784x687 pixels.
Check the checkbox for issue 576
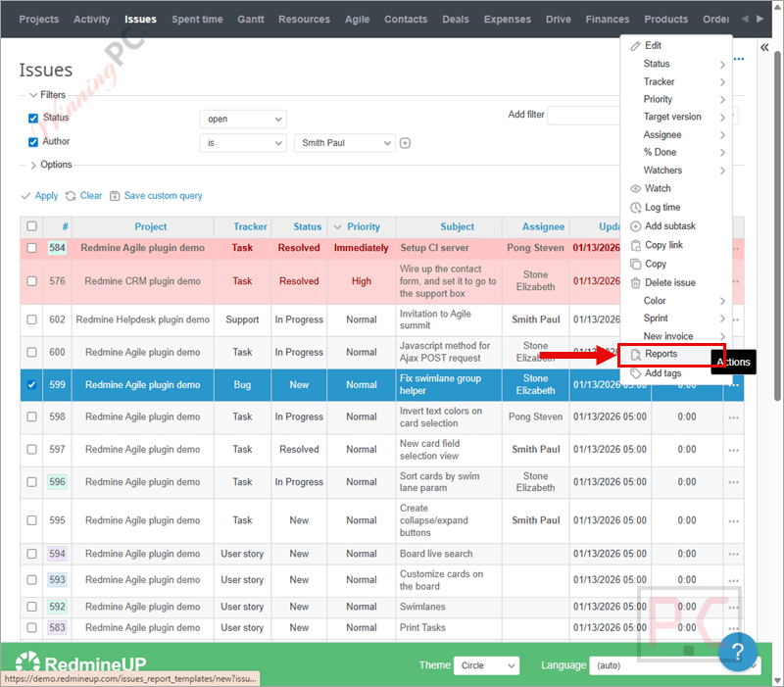coord(31,281)
